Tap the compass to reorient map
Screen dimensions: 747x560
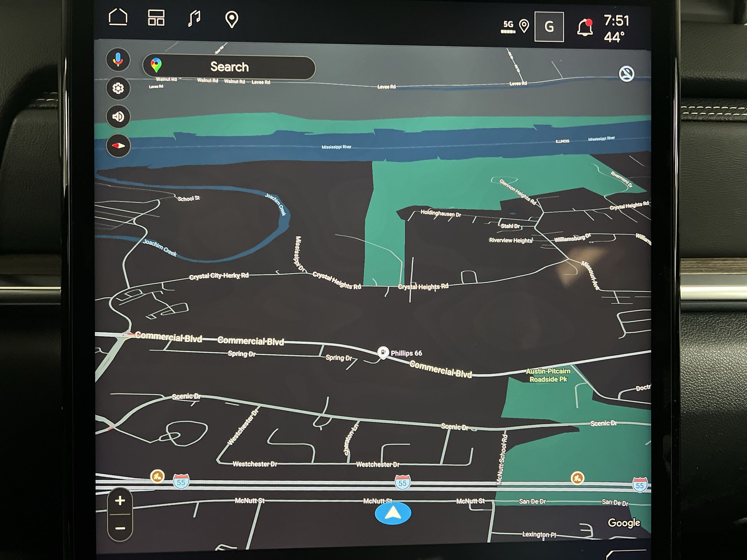[x=118, y=146]
